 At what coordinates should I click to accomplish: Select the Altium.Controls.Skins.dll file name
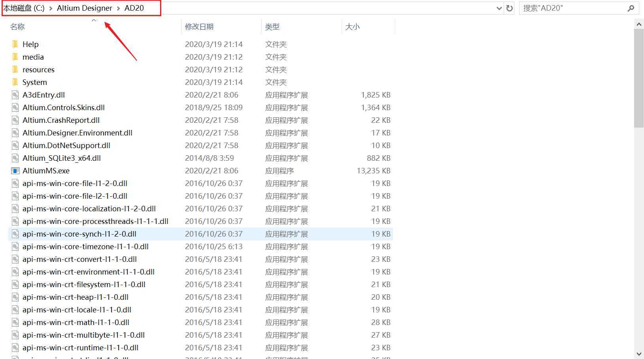point(64,107)
